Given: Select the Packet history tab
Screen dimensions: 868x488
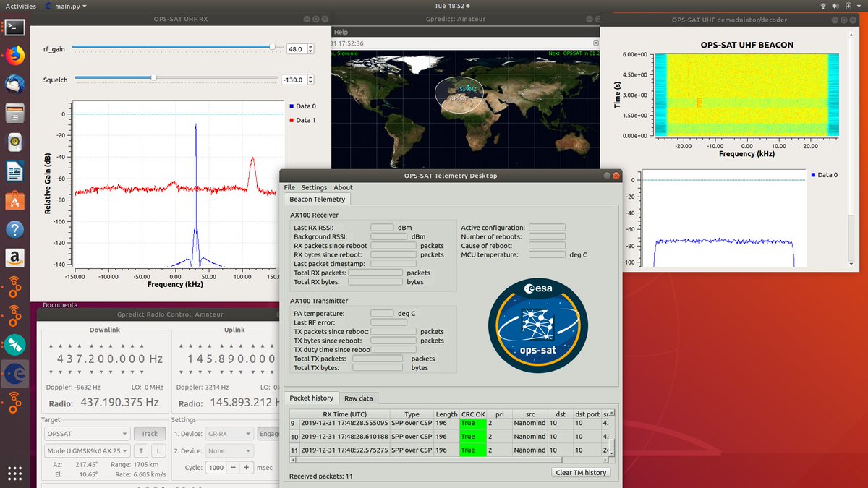Looking at the screenshot, I should (x=312, y=398).
